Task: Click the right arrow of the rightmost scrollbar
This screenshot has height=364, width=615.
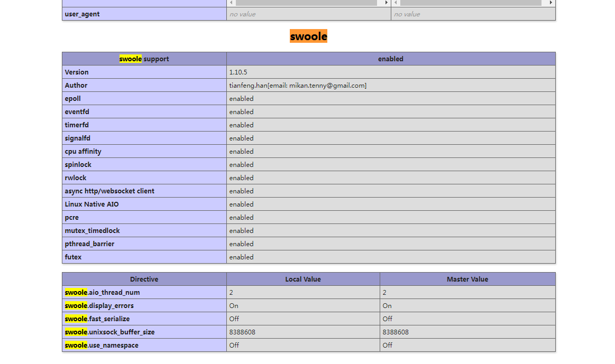Action: (x=550, y=3)
